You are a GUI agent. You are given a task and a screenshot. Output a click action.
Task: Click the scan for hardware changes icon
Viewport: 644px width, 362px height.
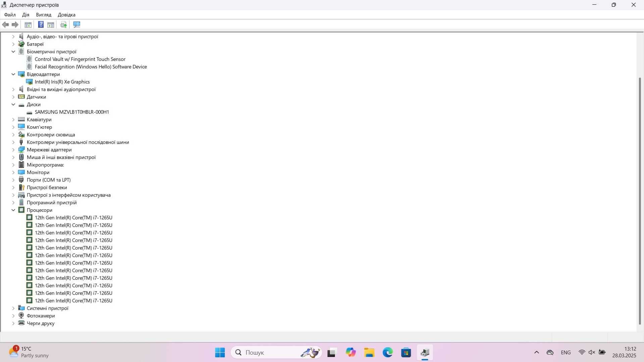77,24
